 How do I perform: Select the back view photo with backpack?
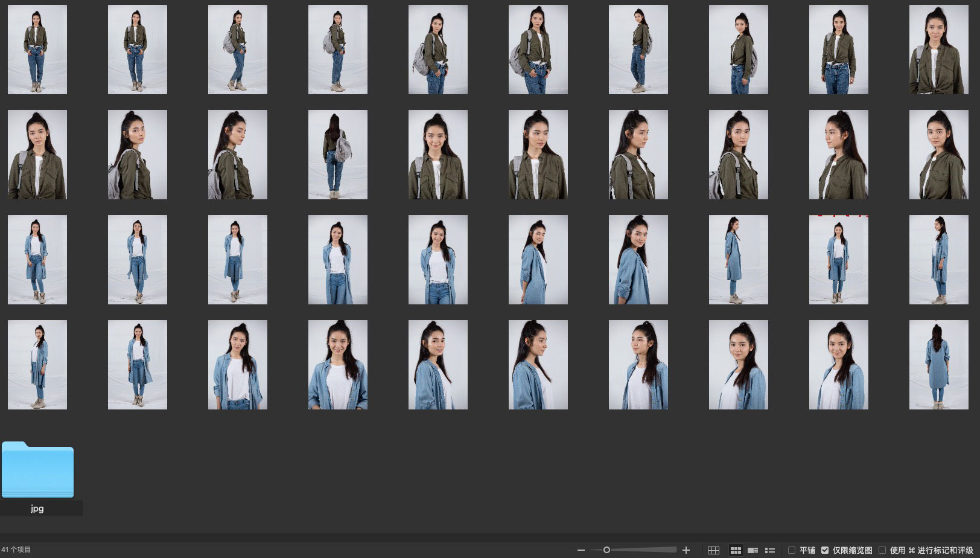(337, 155)
